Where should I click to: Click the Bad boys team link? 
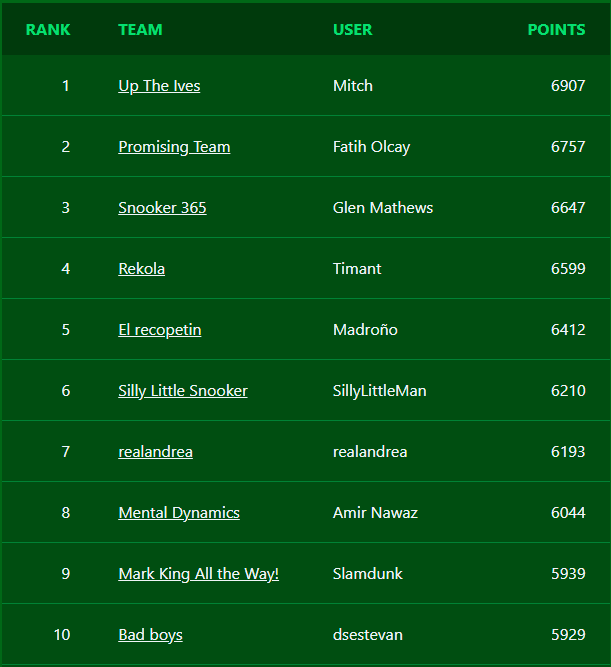150,635
